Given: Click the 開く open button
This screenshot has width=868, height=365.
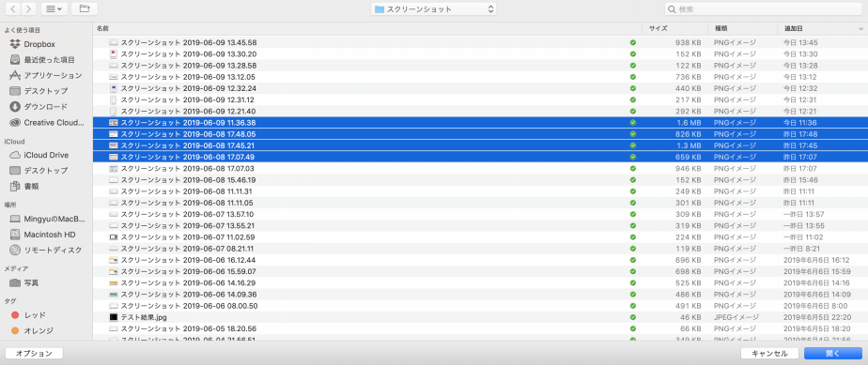Looking at the screenshot, I should point(832,354).
